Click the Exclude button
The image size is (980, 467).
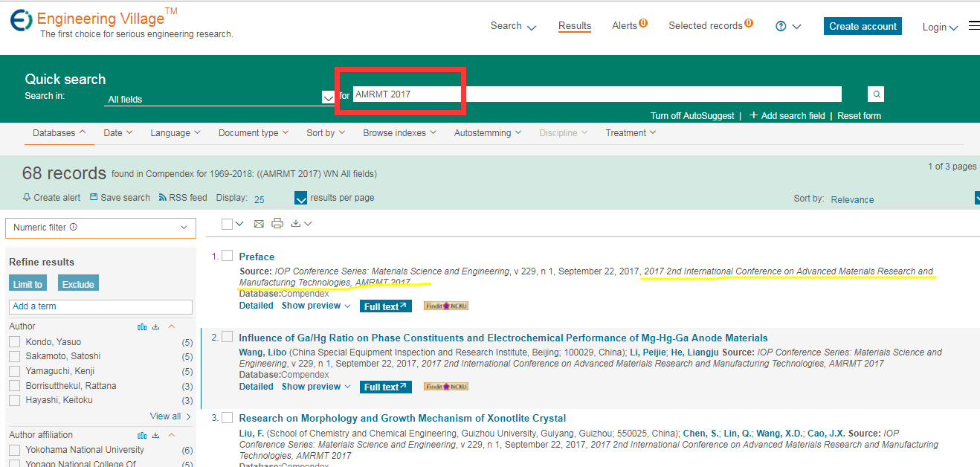tap(78, 284)
